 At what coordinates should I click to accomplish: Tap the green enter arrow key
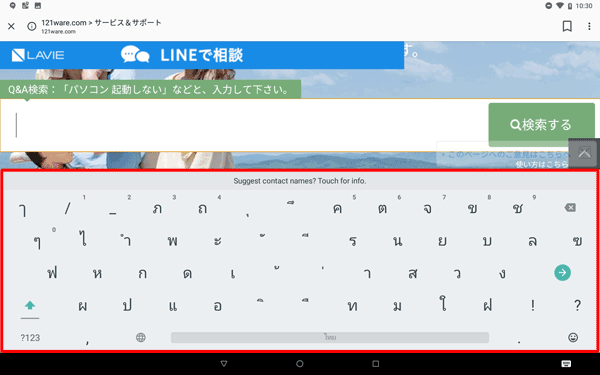(x=562, y=272)
